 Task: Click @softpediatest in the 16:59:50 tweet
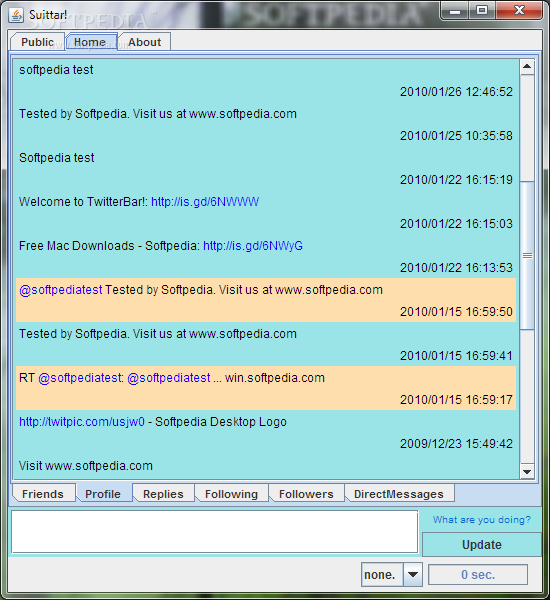61,290
